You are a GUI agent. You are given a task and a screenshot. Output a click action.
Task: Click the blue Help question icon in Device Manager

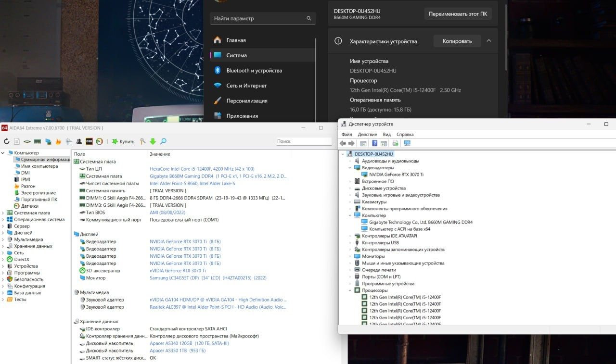(374, 143)
